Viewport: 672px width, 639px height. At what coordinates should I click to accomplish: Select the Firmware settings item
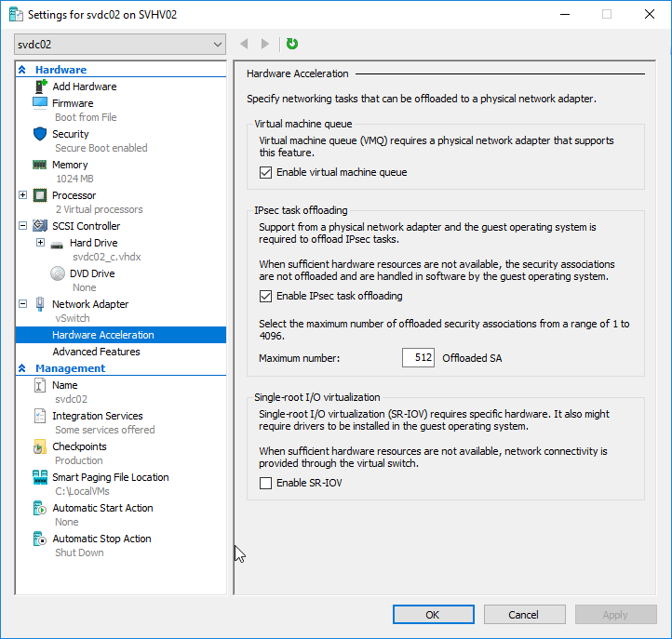pos(73,103)
